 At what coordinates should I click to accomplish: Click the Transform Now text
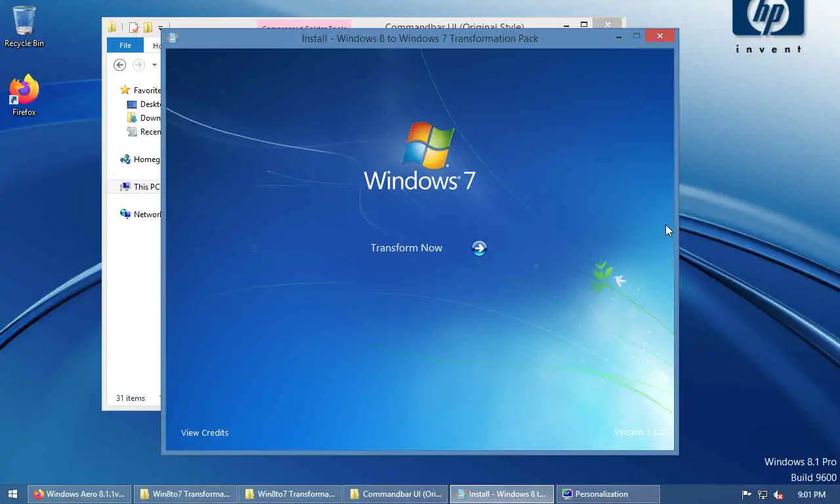(406, 248)
